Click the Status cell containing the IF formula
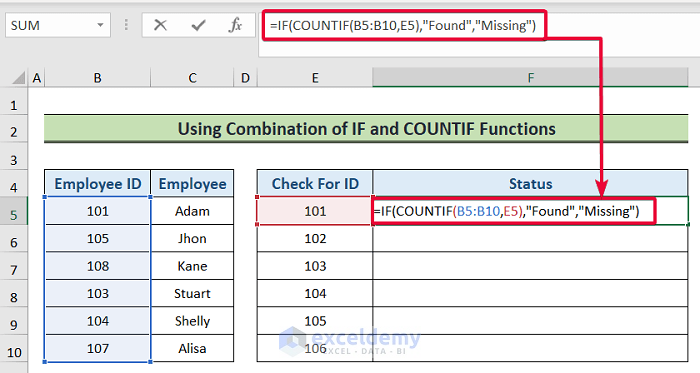This screenshot has height=373, width=700. click(530, 211)
